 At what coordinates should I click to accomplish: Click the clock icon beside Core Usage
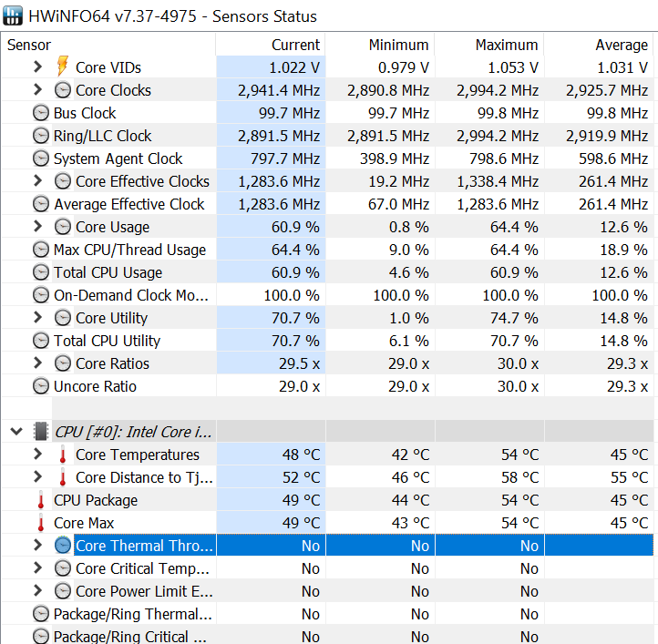(63, 227)
